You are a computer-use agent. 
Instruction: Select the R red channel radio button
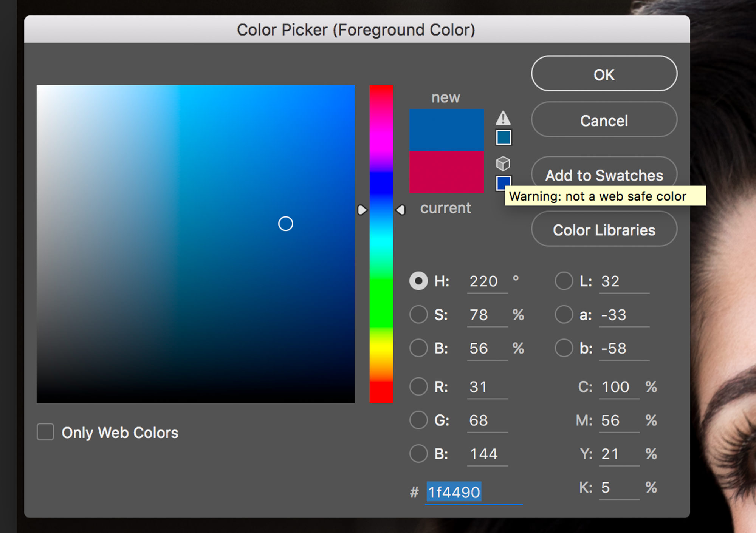(418, 386)
